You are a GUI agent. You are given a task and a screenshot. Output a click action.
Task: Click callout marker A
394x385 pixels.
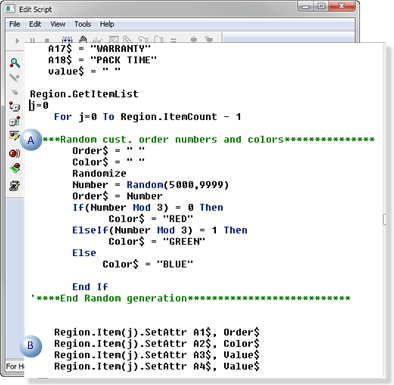point(31,140)
